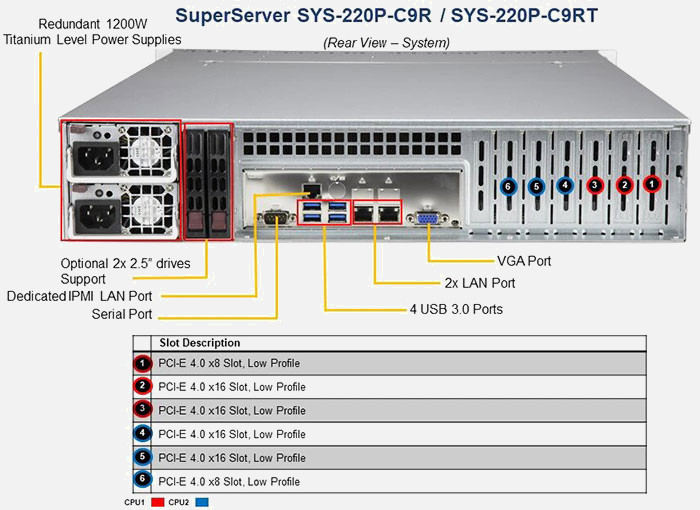Click the '(Rear View – System)' subtitle
This screenshot has height=510, width=700.
tap(386, 43)
